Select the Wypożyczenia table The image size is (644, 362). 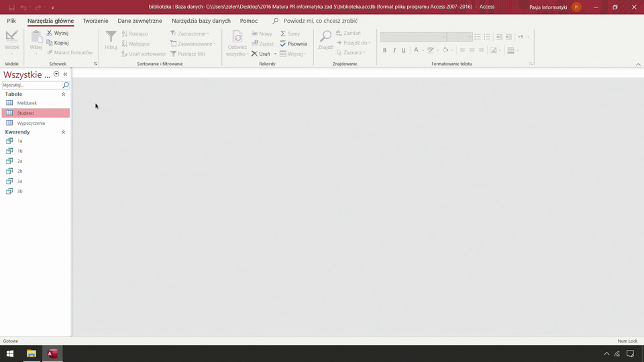tap(31, 123)
